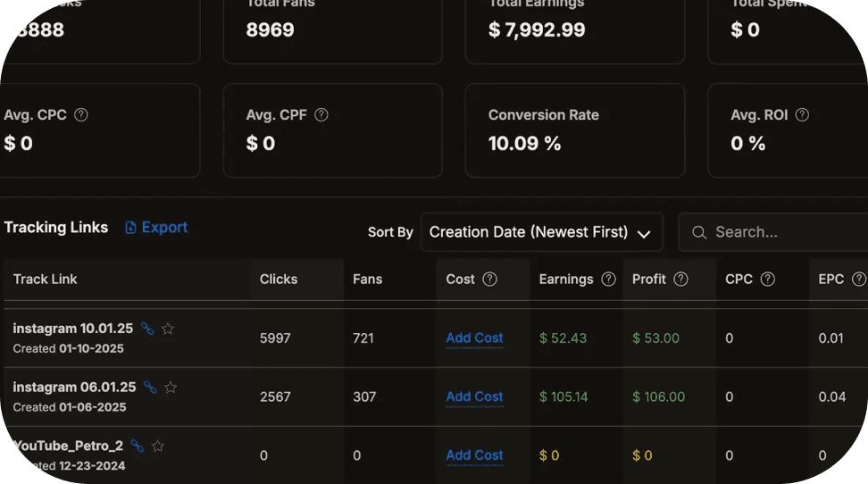Click the Profit column help icon
This screenshot has height=484, width=868.
680,280
